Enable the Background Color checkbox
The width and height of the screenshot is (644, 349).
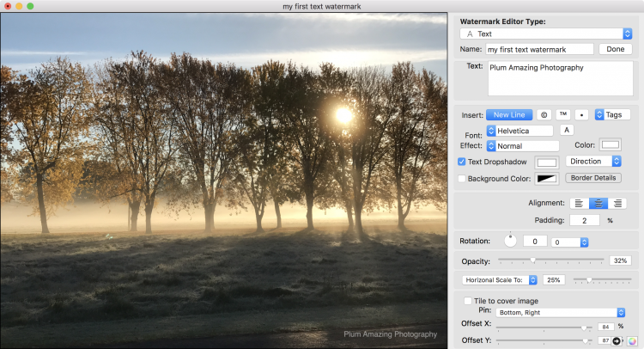462,178
